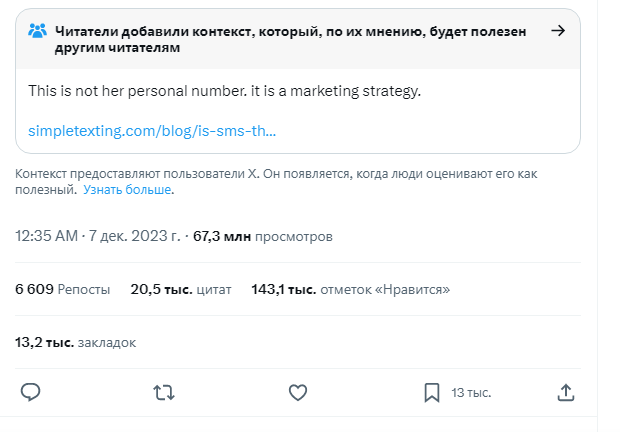
Task: Open the simpletexting.com blog link
Action: [152, 131]
